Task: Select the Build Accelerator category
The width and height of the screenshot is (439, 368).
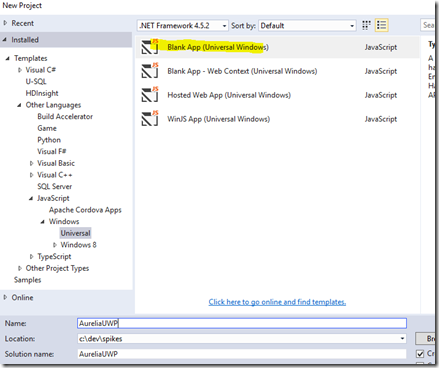Action: pyautogui.click(x=65, y=117)
